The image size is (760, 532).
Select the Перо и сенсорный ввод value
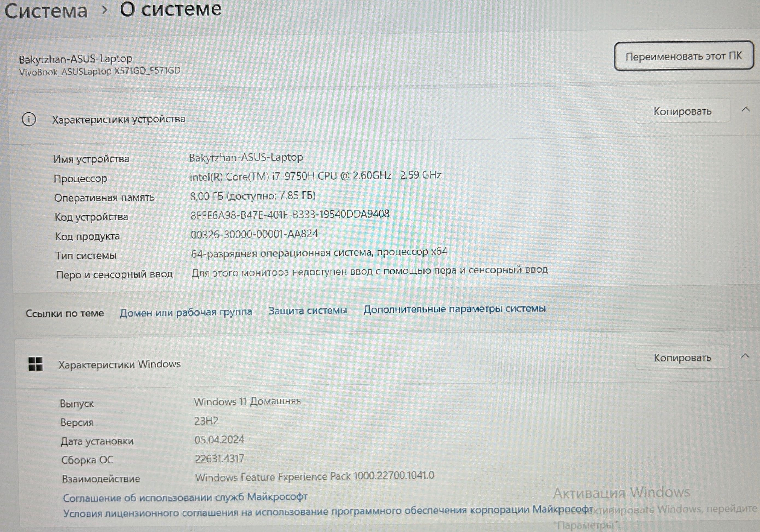click(x=369, y=271)
